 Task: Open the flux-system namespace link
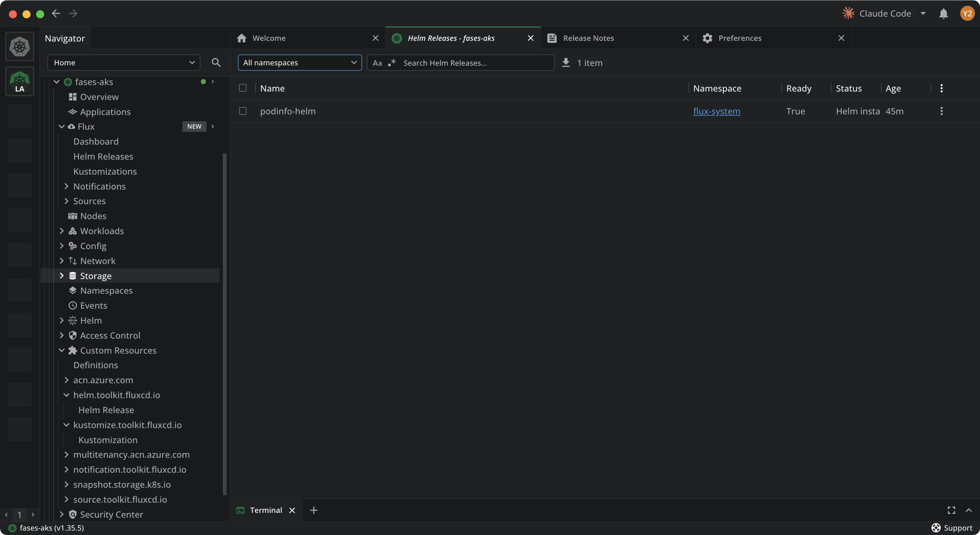(717, 111)
